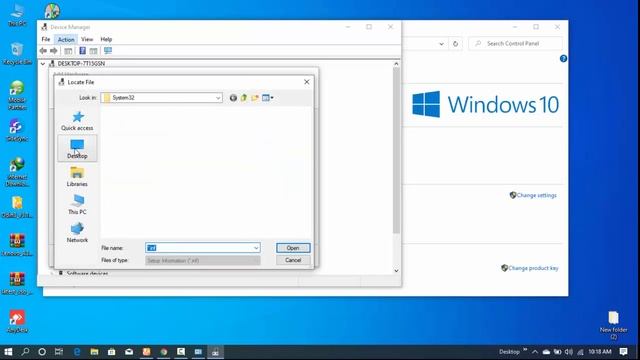Viewport: 640px width, 360px height.
Task: Click blue Help toolbar icon in Device Manager
Action: click(82, 51)
